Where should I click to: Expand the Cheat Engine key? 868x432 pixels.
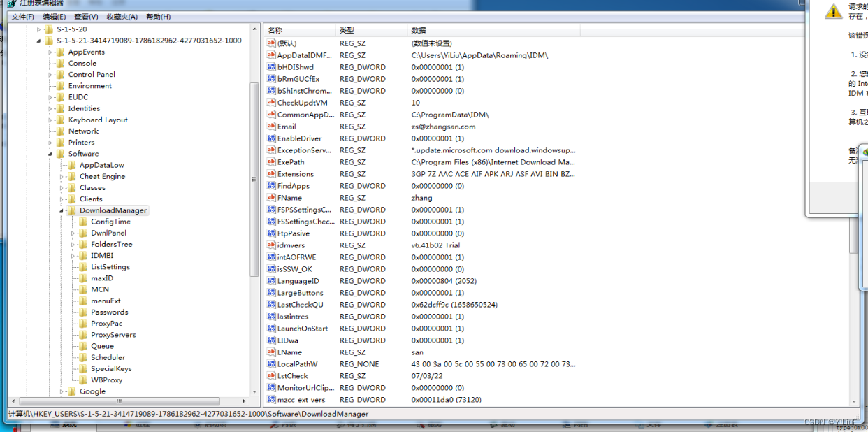62,176
